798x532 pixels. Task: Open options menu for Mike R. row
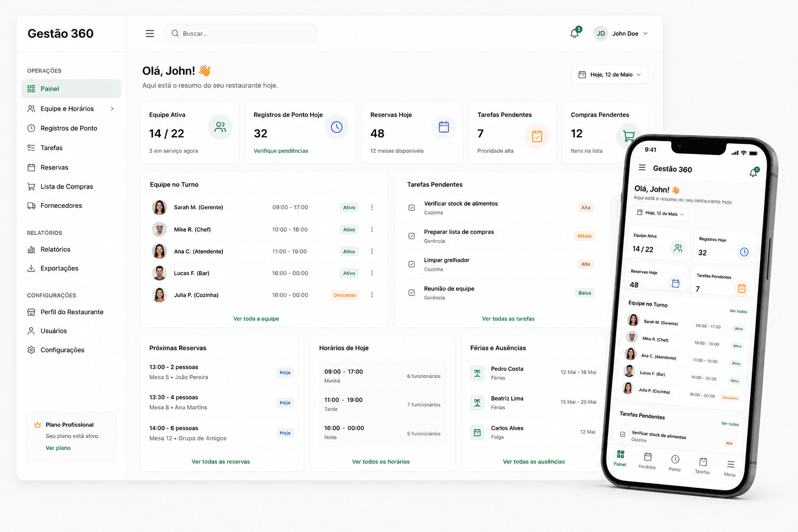[372, 229]
